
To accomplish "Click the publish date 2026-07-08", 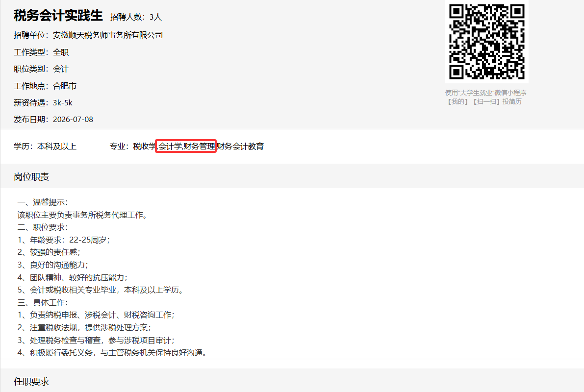I will pos(73,120).
